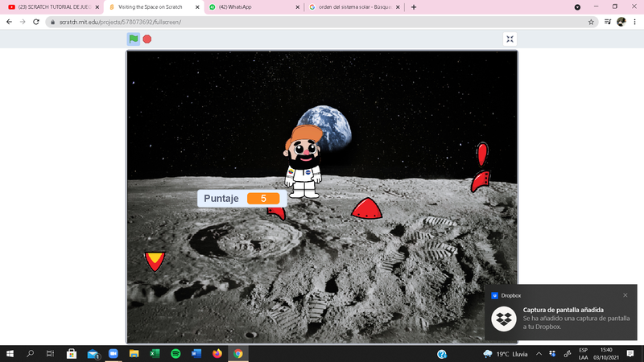The width and height of the screenshot is (644, 362).
Task: Open a new browser tab
Action: [x=414, y=7]
